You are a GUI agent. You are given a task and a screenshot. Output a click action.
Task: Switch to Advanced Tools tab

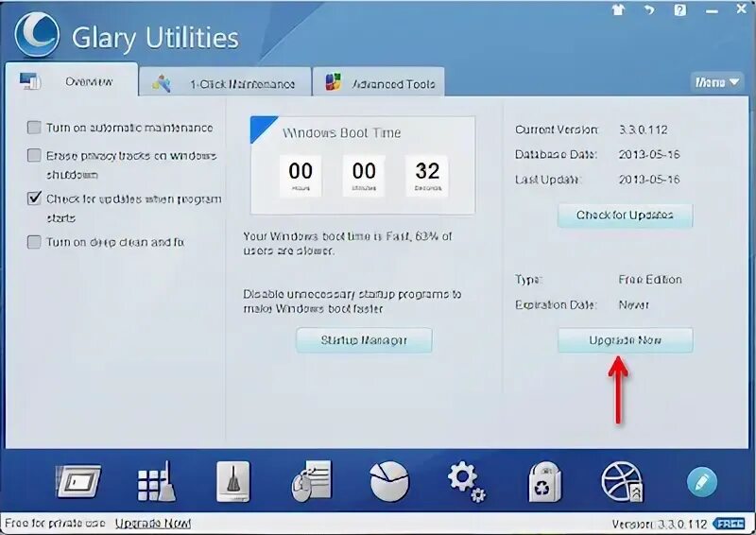(x=379, y=83)
